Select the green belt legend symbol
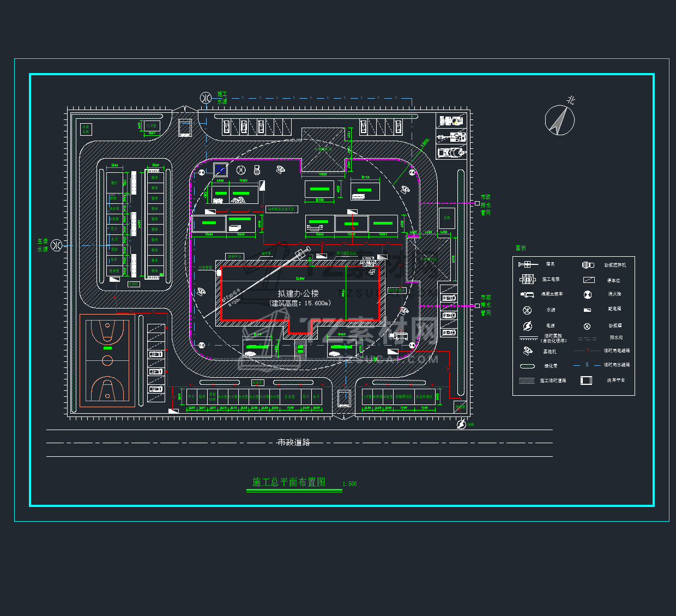 pos(527,366)
